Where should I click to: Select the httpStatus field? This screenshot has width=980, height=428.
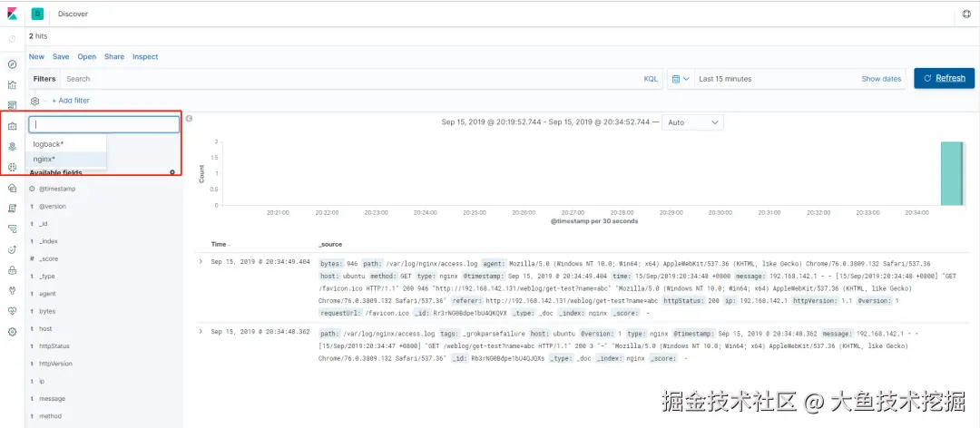click(x=54, y=346)
